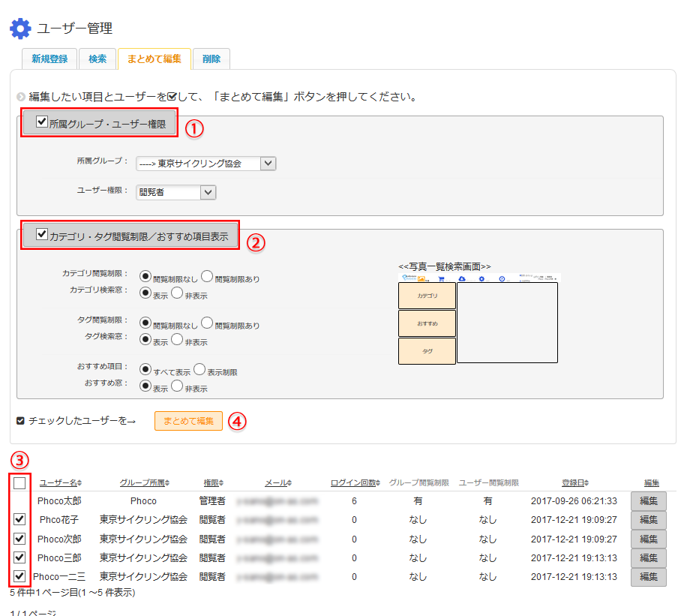The width and height of the screenshot is (684, 616).
Task: Click the circled number 4 marker
Action: (237, 421)
